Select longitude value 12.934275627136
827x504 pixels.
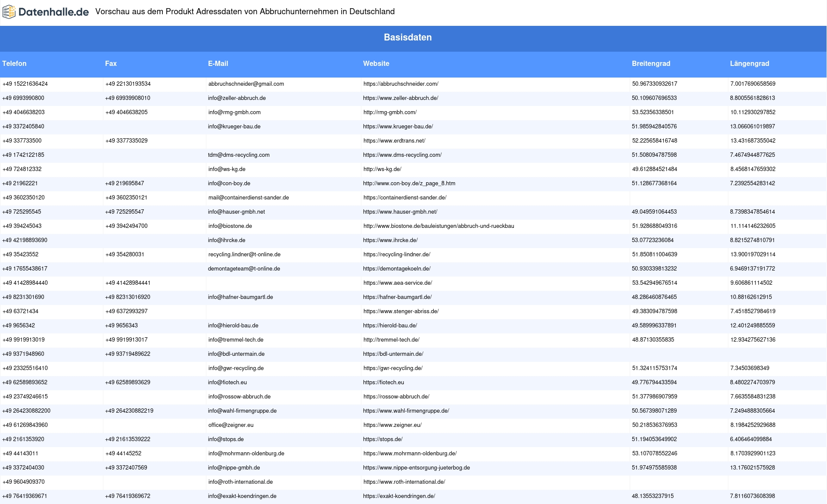pos(752,340)
